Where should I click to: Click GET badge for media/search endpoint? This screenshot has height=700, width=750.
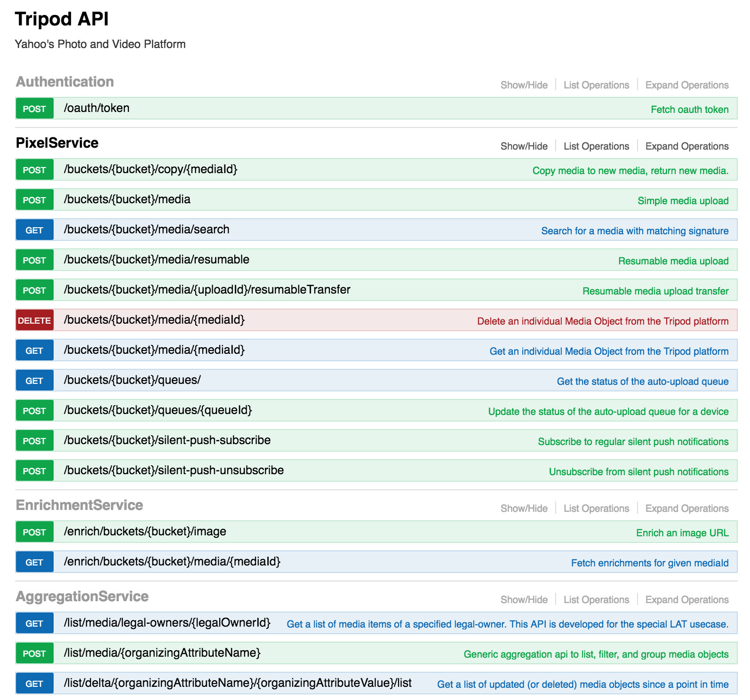tap(34, 230)
